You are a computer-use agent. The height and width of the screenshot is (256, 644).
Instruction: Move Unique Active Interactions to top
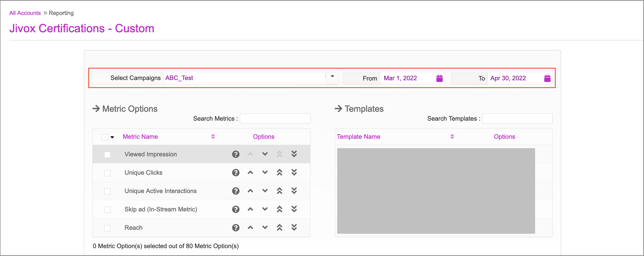[x=279, y=191]
